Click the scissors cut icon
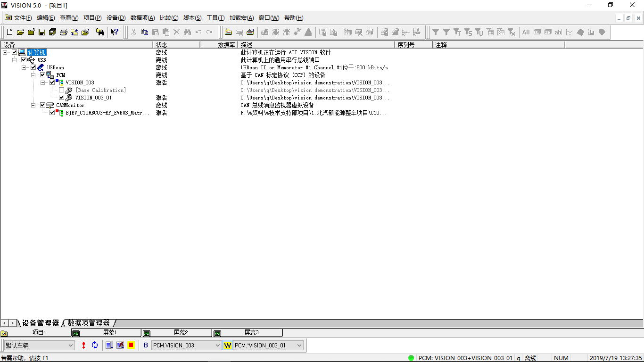The height and width of the screenshot is (362, 644). coord(133,32)
